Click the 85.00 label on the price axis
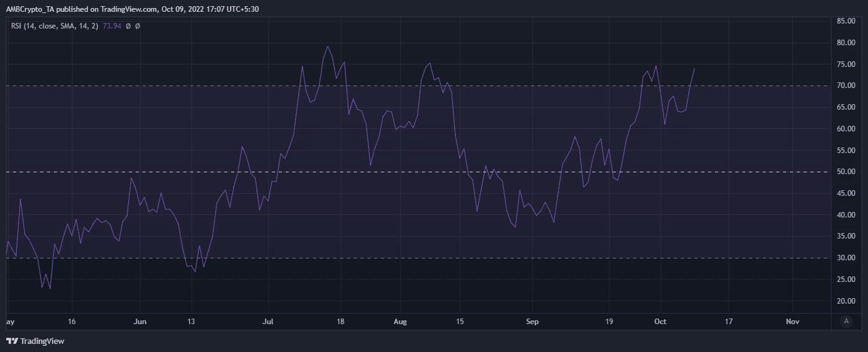Viewport: 868px width, 352px height. click(846, 21)
